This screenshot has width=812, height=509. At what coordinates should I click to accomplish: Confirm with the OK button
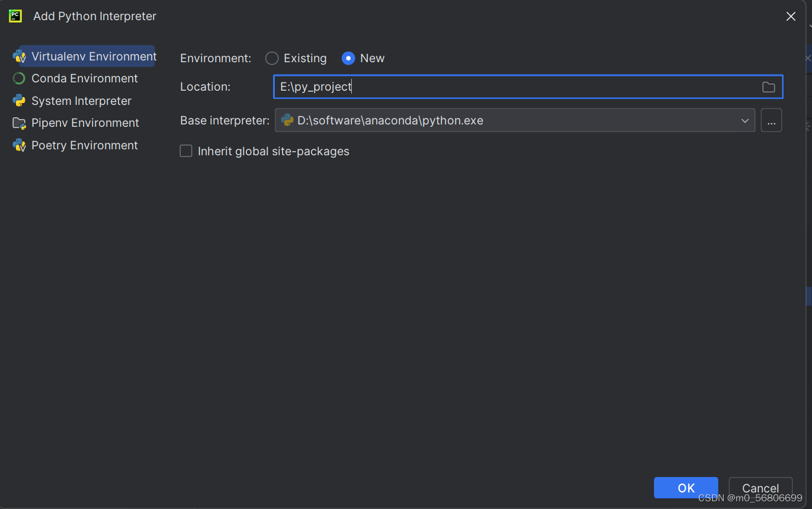coord(686,488)
